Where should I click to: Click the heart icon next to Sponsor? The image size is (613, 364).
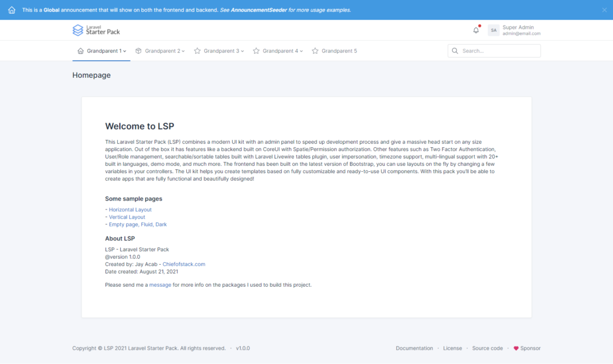516,348
